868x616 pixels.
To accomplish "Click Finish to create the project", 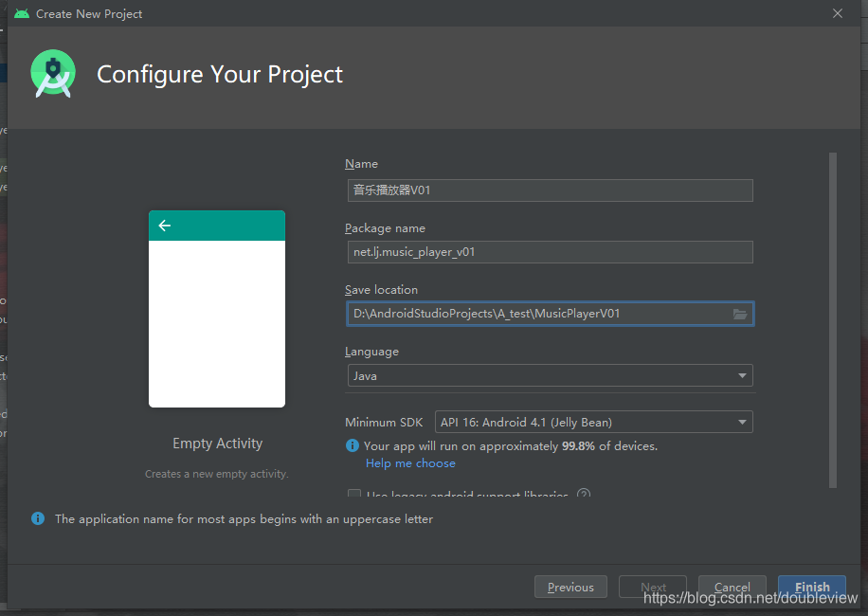I will (812, 587).
